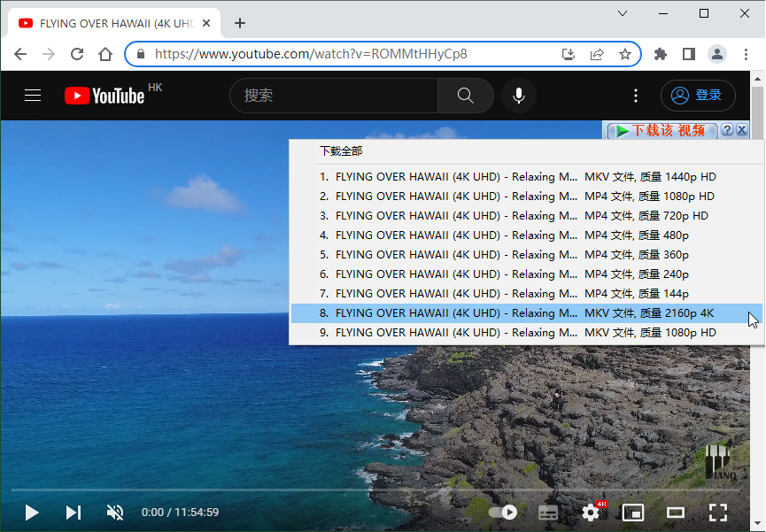This screenshot has width=766, height=532.
Task: Click the video progress bar
Action: click(375, 490)
